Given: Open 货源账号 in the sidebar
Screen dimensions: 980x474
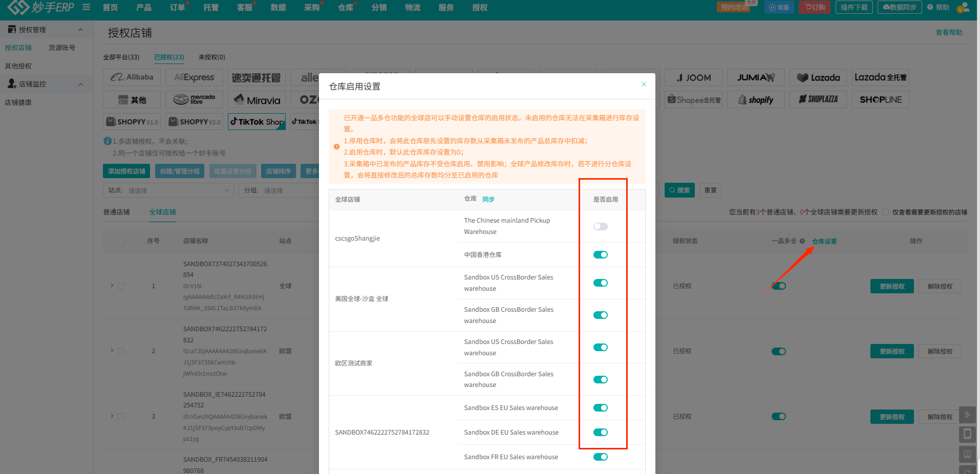Looking at the screenshot, I should click(62, 48).
